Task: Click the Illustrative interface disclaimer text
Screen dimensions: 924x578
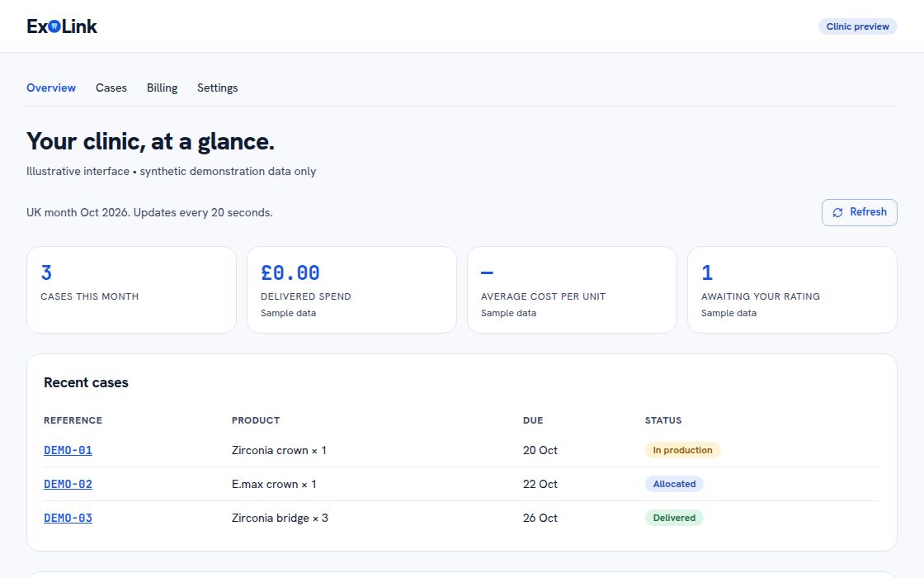Action: pyautogui.click(x=171, y=172)
